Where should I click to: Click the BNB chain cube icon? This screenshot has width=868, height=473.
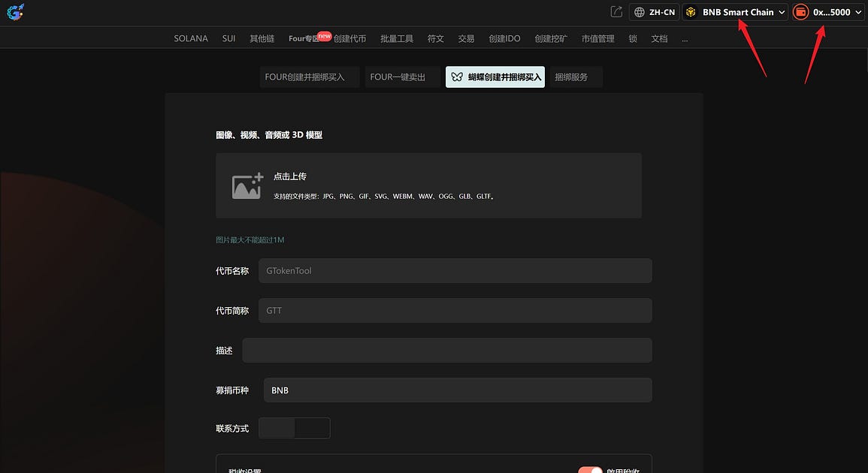point(691,12)
